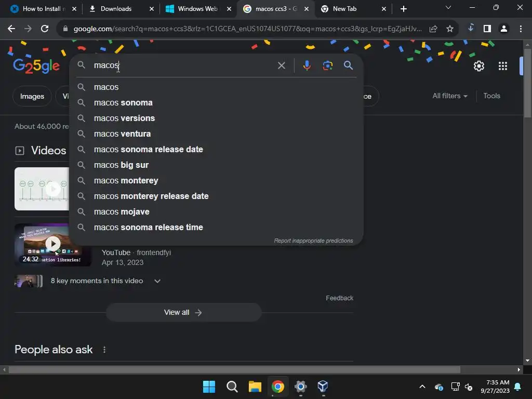Click in the Google search input field

183,65
